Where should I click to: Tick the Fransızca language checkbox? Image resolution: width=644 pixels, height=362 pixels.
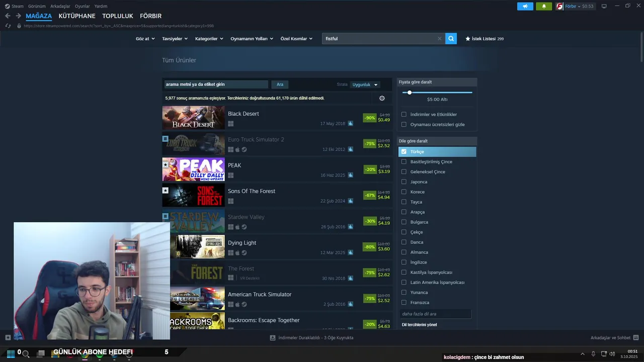pos(404,302)
